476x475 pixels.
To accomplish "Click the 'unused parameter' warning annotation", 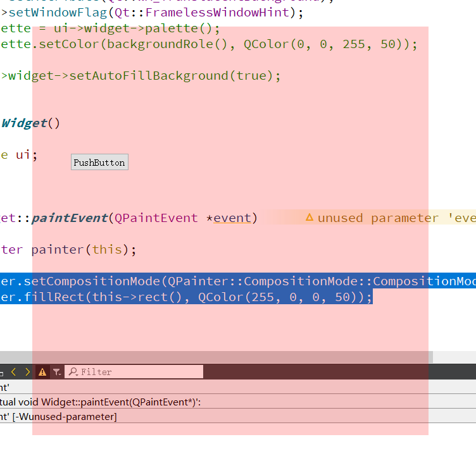I will (x=391, y=218).
